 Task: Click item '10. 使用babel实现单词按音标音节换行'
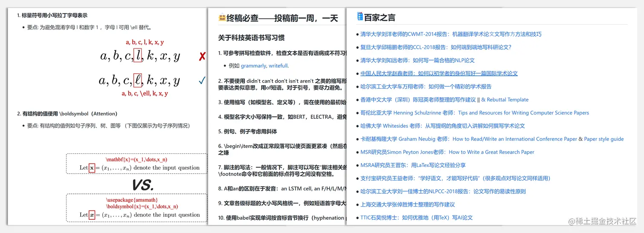(282, 218)
